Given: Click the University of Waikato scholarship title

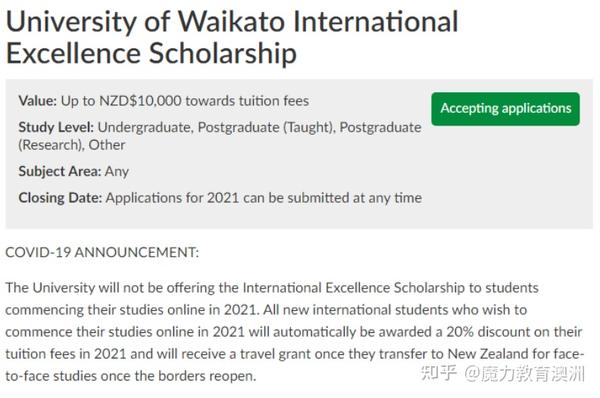Looking at the screenshot, I should [232, 37].
